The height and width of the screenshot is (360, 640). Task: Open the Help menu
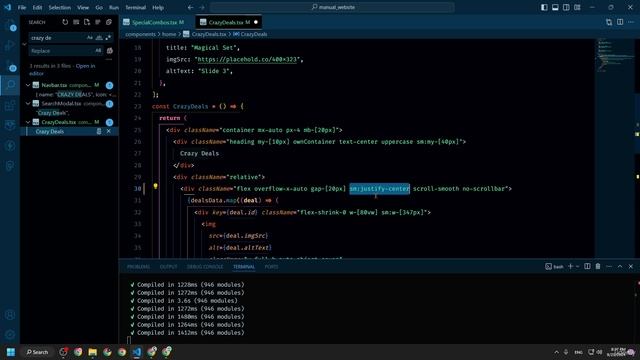[x=158, y=7]
